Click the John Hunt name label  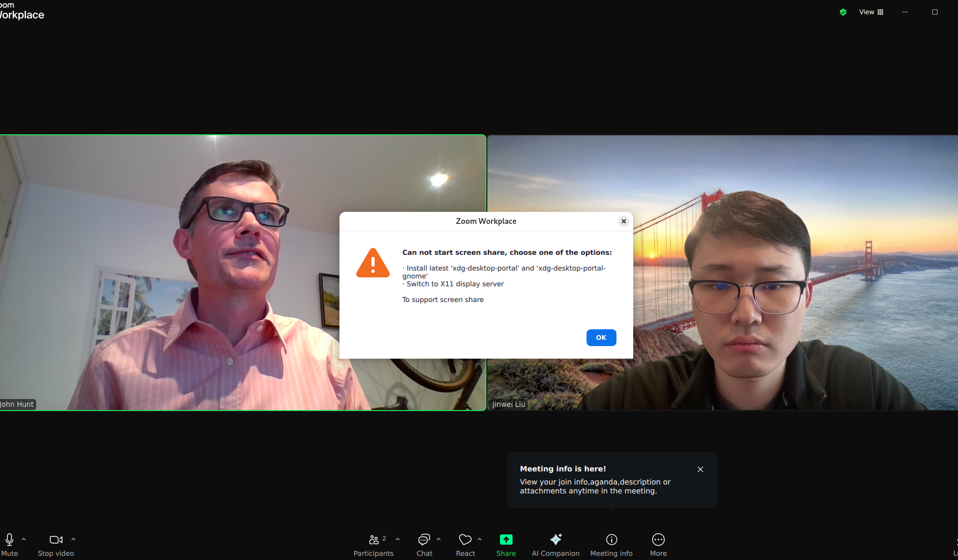click(17, 404)
